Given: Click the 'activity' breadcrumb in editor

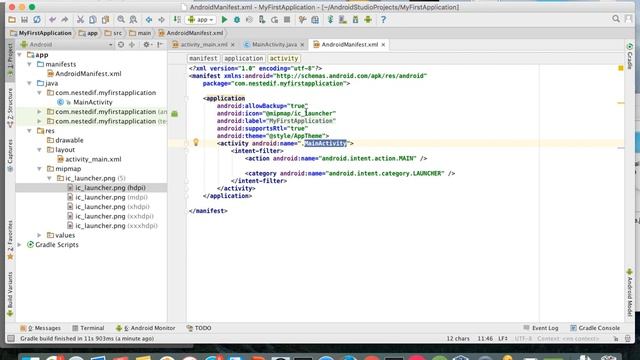Looking at the screenshot, I should pos(284,58).
